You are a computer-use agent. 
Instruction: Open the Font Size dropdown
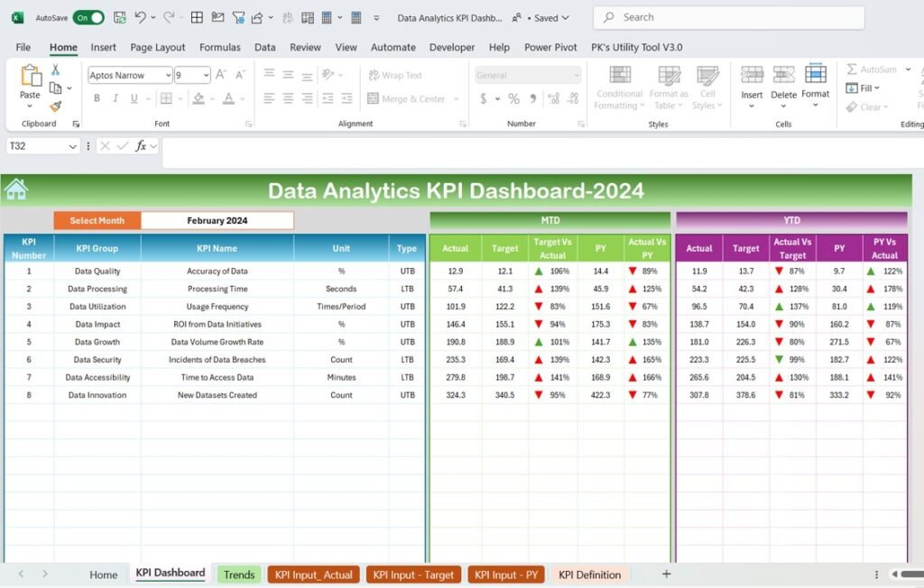[206, 75]
